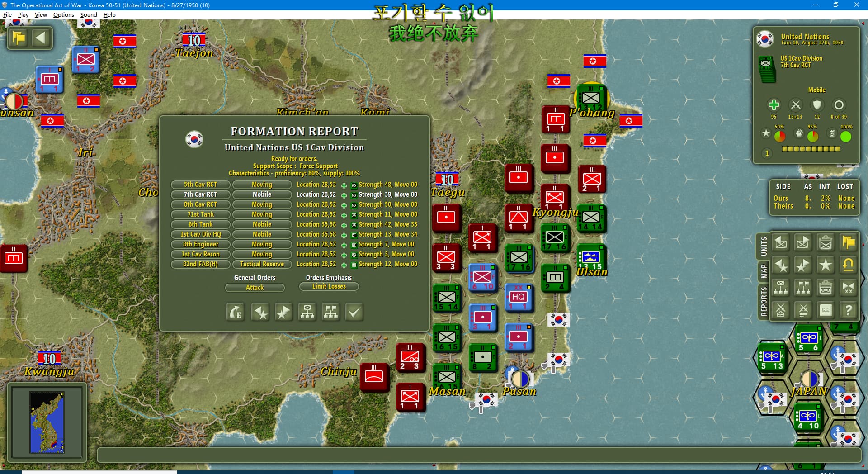The height and width of the screenshot is (474, 868).
Task: Click the yellow movement squares bar in unit panel
Action: (x=811, y=149)
